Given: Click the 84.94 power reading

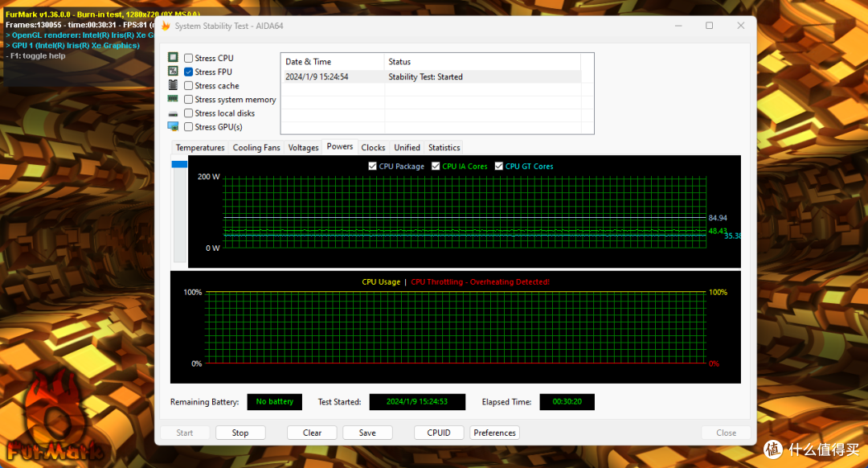Looking at the screenshot, I should (x=718, y=218).
